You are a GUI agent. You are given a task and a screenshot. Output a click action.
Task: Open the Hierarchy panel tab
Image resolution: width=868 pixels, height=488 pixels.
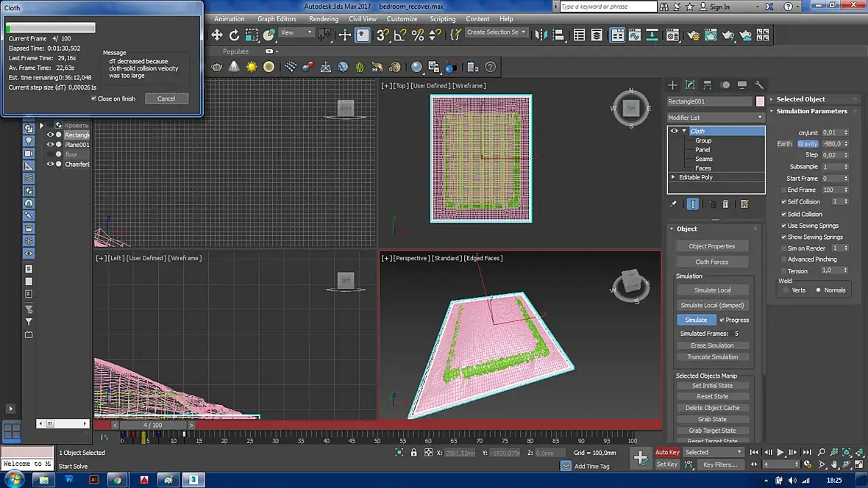708,85
